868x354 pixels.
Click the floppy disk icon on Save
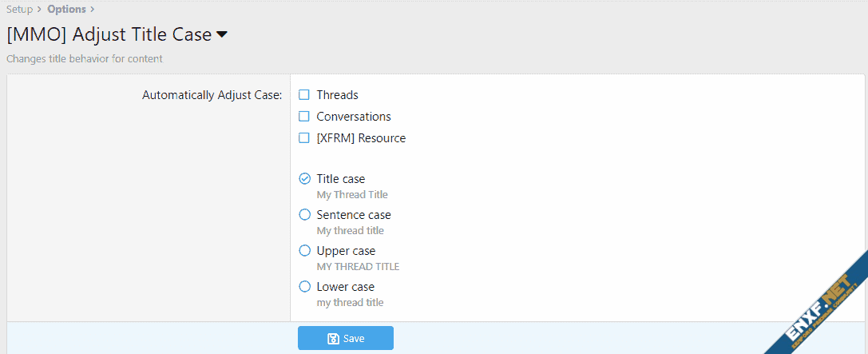tap(333, 339)
